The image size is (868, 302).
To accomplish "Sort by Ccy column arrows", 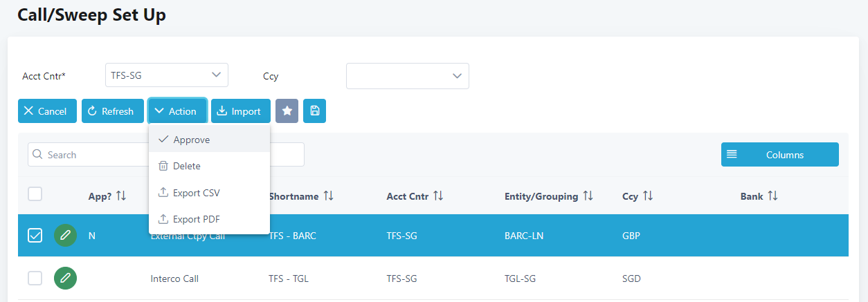I will pyautogui.click(x=648, y=196).
